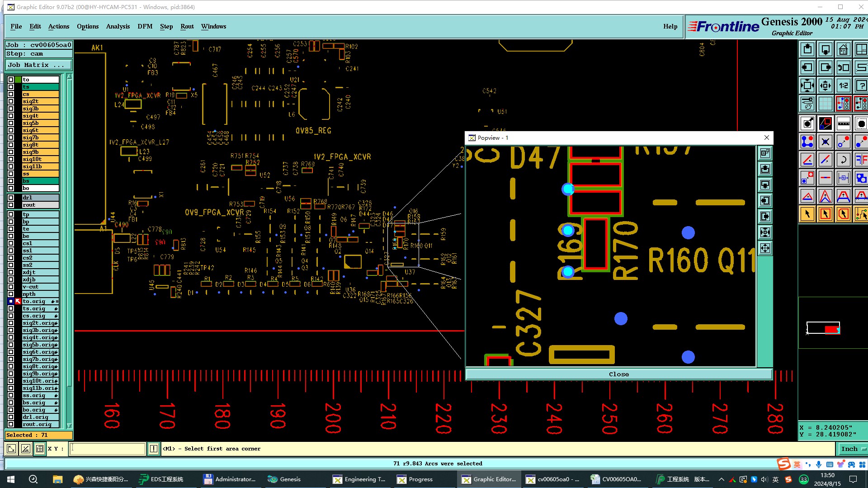Switch to Engineering T... window in taskbar

359,479
